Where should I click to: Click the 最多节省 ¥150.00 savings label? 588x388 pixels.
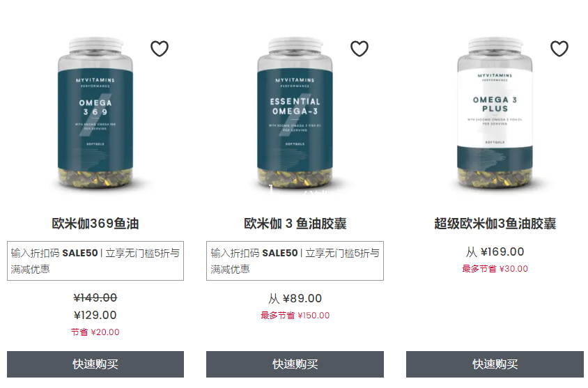[x=295, y=316]
